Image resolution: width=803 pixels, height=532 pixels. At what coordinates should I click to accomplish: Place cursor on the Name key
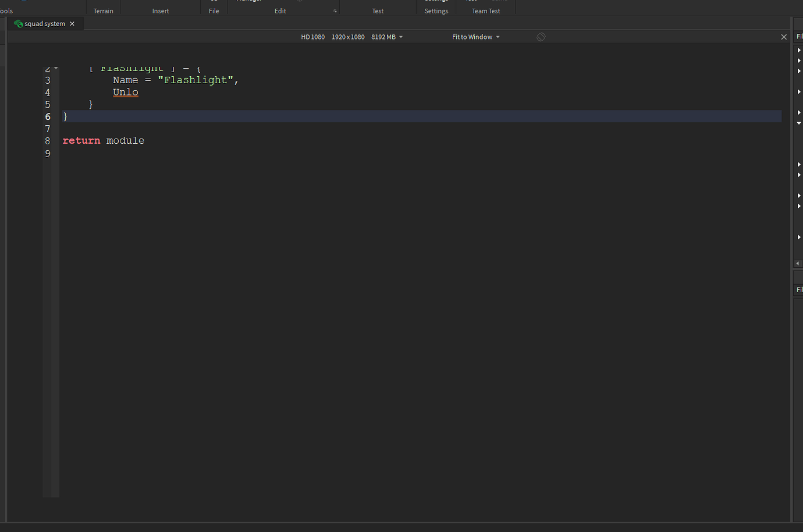pyautogui.click(x=126, y=80)
